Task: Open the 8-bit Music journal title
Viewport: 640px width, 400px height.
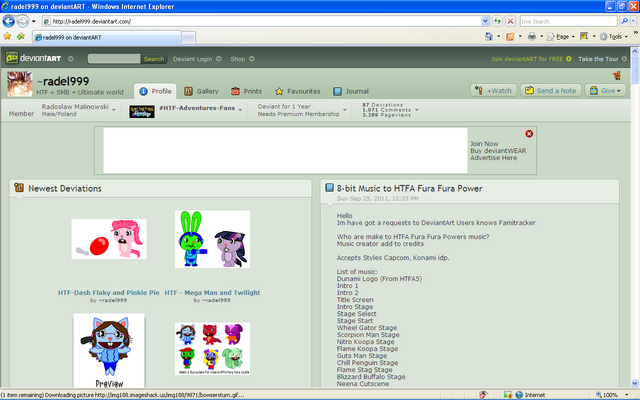Action: [x=409, y=188]
